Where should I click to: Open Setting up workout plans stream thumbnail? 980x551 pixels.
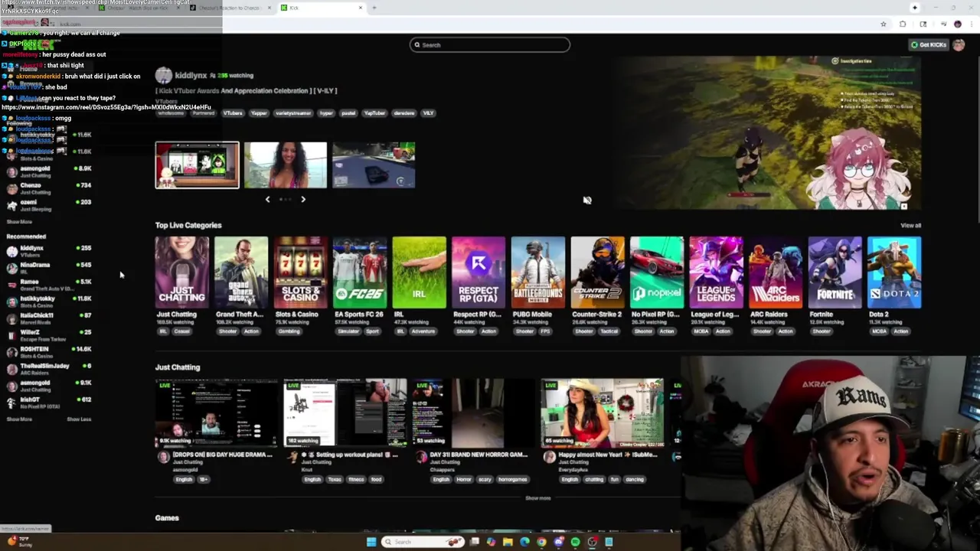345,412
